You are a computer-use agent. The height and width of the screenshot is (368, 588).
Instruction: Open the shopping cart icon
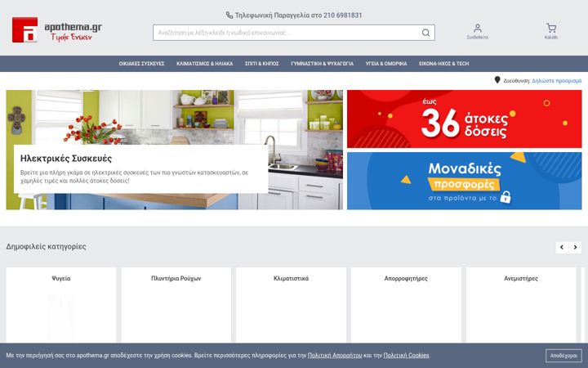coord(551,31)
